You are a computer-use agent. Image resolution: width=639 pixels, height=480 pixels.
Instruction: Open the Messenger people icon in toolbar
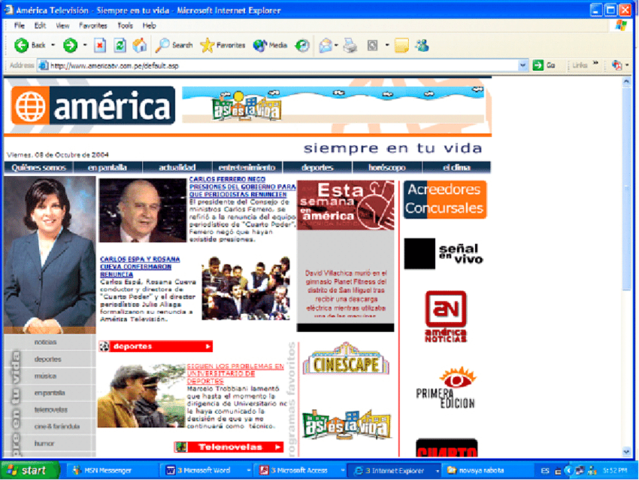[x=422, y=45]
